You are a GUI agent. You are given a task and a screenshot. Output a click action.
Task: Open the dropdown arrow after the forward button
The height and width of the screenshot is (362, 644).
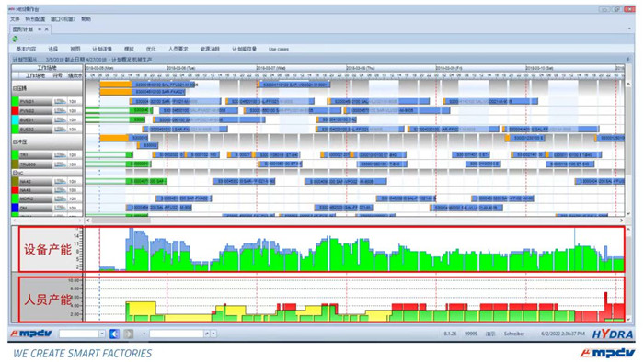144,334
